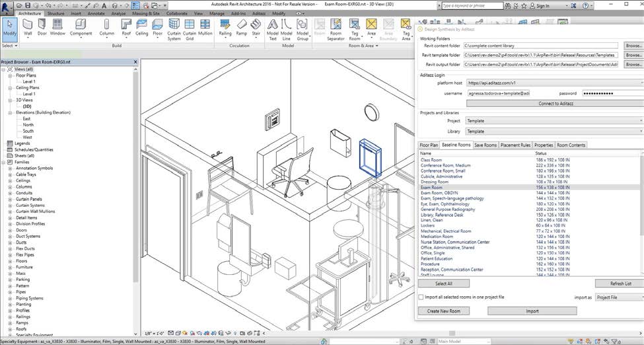The height and width of the screenshot is (345, 644).
Task: Collapse the Ceiling Plans node
Action: 10,88
